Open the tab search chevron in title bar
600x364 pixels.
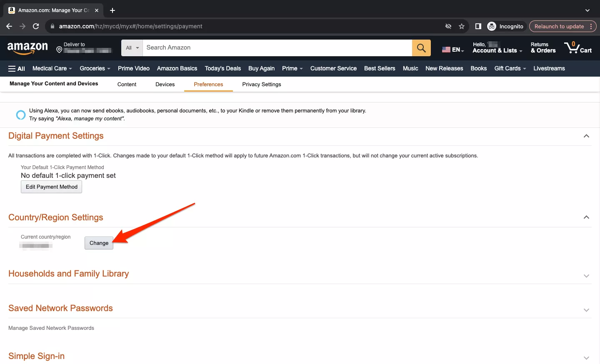tap(587, 10)
